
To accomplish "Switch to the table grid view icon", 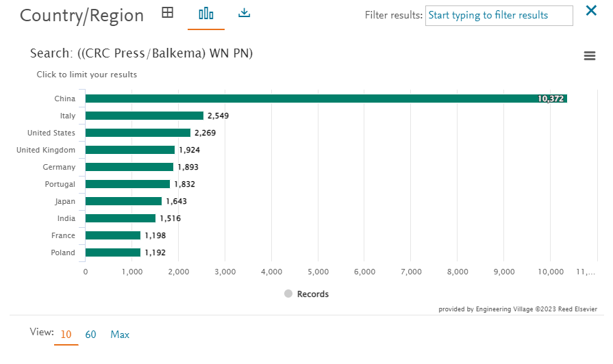I will (167, 13).
